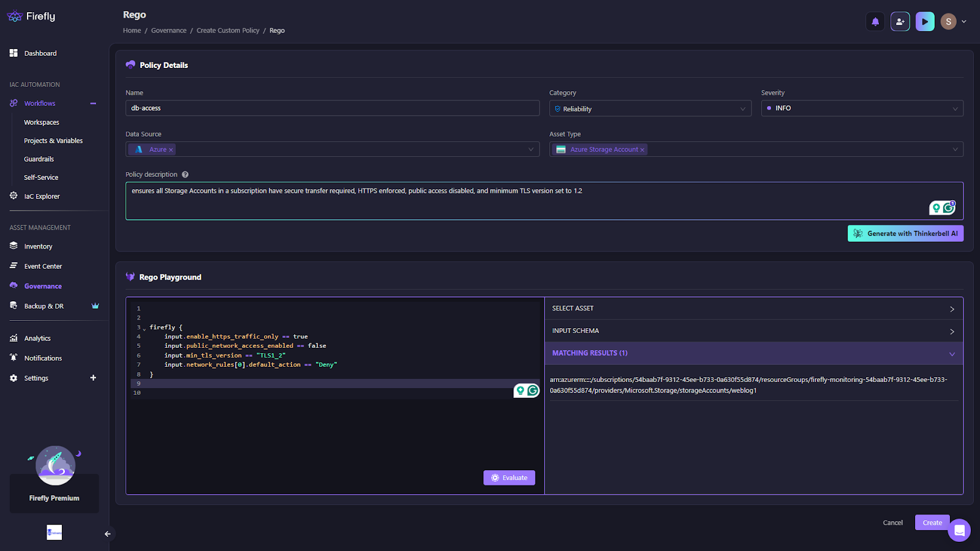Open Workflows section

click(40, 103)
